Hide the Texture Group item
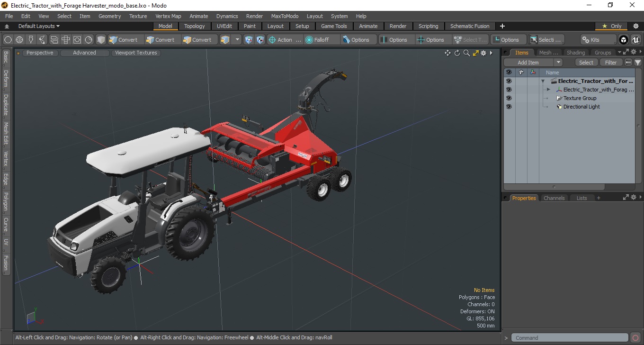This screenshot has width=644, height=345. click(509, 98)
